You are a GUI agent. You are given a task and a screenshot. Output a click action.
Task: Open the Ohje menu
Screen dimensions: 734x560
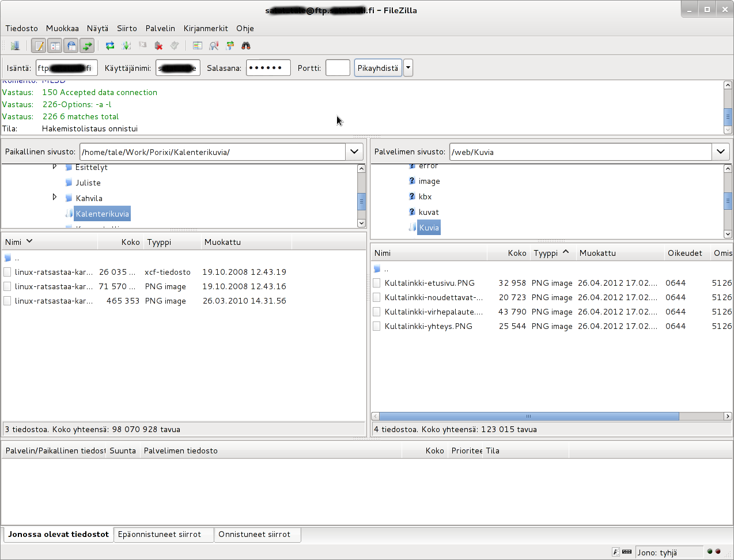[x=245, y=28]
